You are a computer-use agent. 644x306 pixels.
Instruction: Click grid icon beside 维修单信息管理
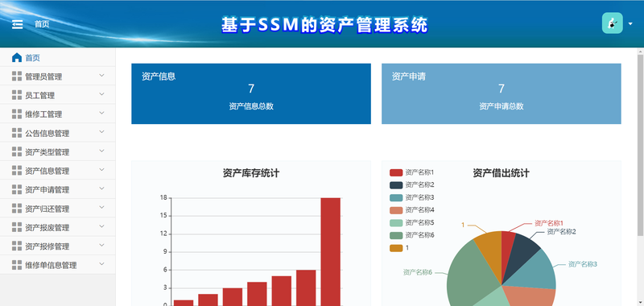17,265
